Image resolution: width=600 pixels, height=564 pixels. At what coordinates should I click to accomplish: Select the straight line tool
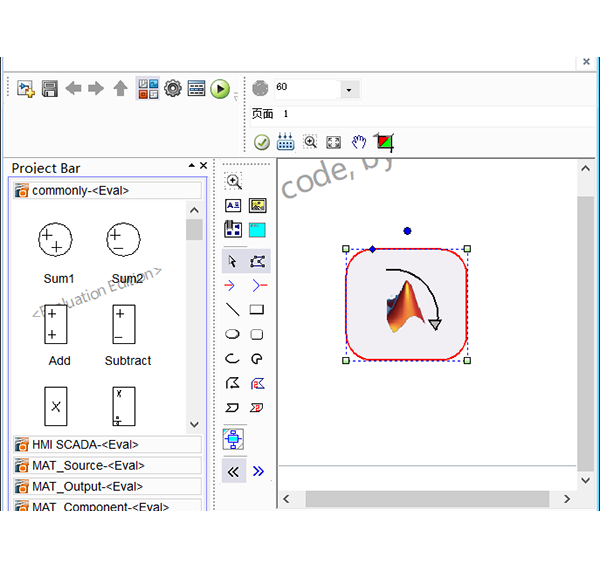point(232,310)
